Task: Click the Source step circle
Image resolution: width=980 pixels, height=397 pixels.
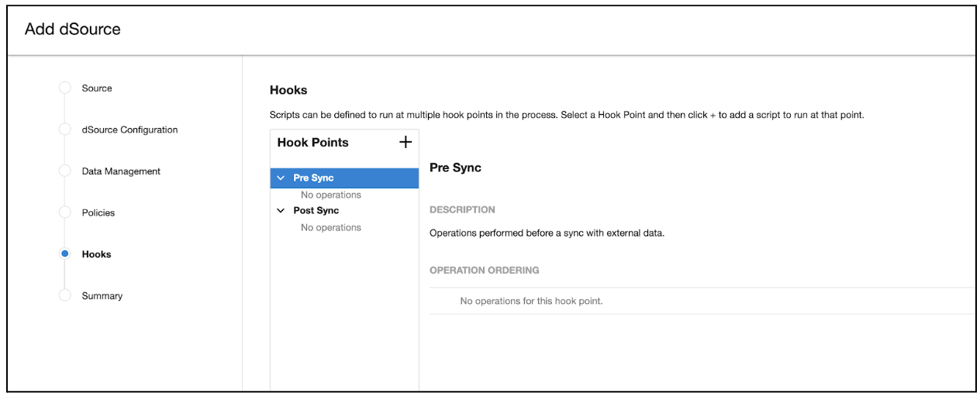Action: (65, 88)
